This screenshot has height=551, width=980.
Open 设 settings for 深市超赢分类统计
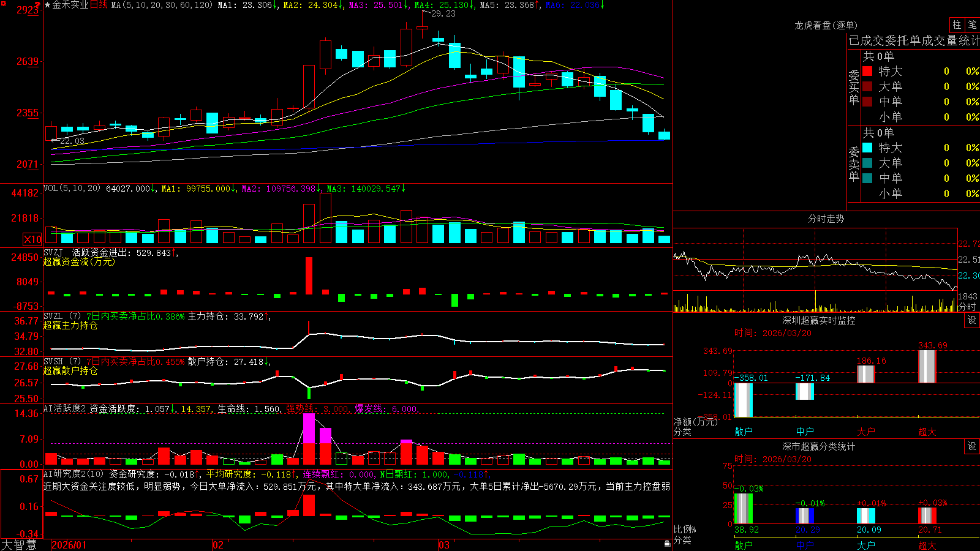click(x=971, y=446)
